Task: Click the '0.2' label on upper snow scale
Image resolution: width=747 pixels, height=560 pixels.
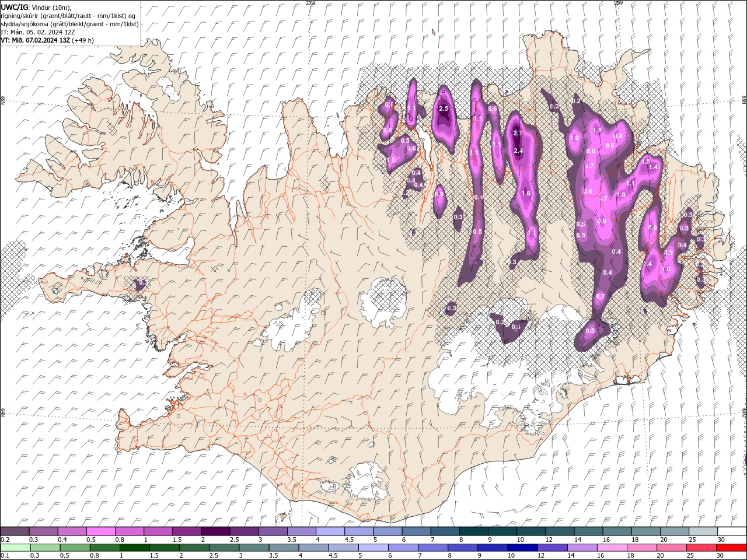Action: pos(5,540)
